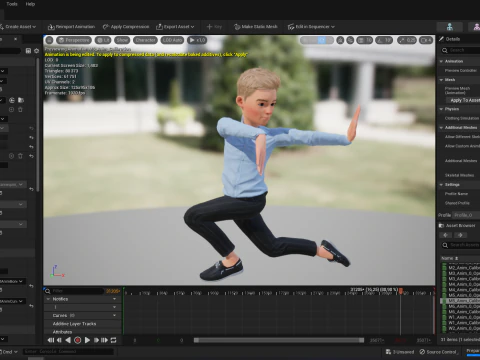Image resolution: width=480 pixels, height=360 pixels.
Task: Step back one frame
Action: 59,340
